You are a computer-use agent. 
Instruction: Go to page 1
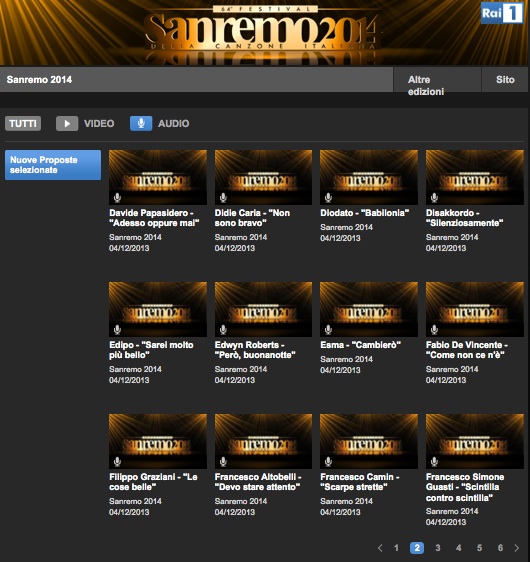click(396, 548)
